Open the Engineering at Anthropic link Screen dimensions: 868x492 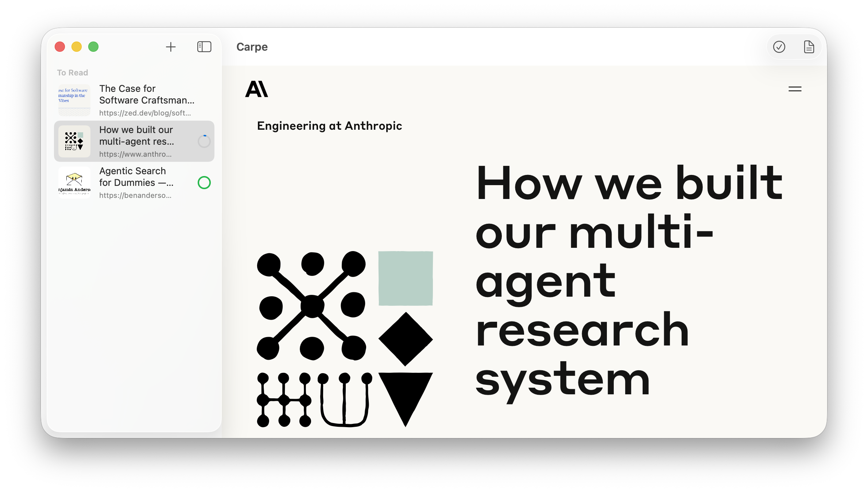329,126
